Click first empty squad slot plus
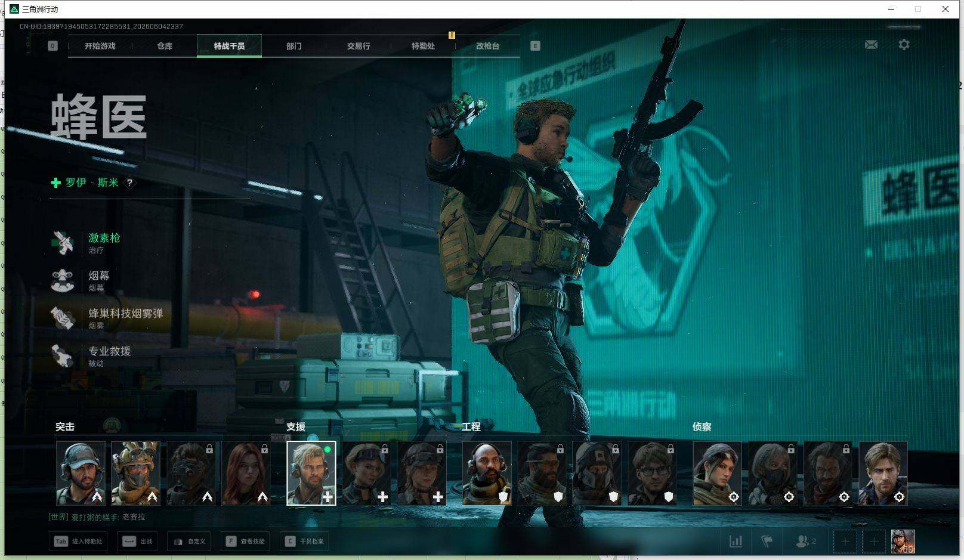 (845, 542)
